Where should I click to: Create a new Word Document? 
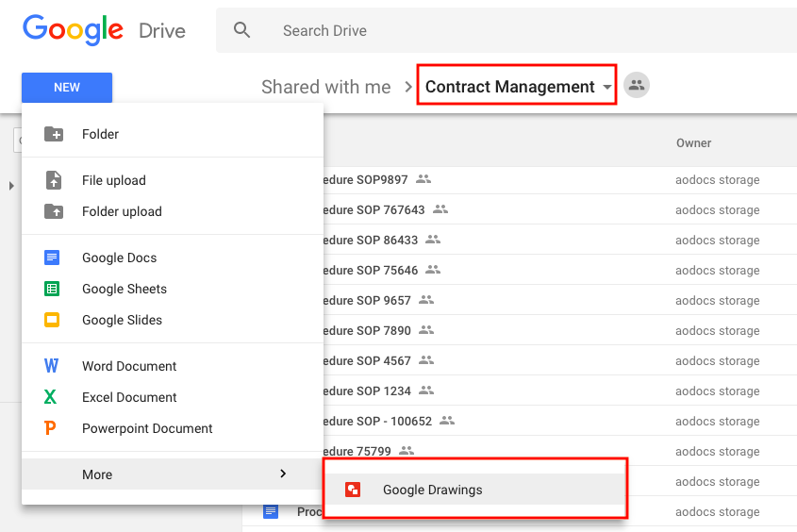[x=173, y=366]
